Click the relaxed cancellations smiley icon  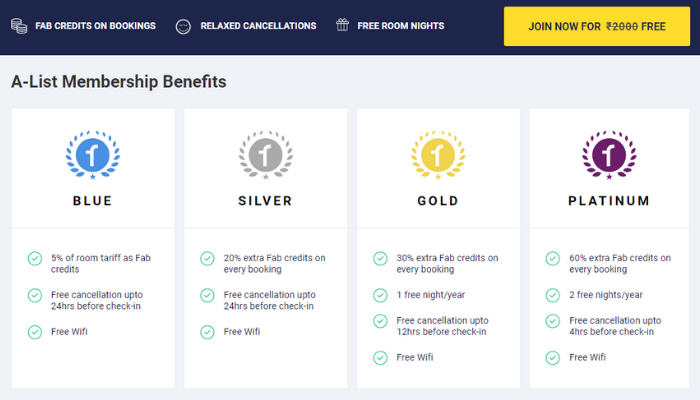point(182,25)
